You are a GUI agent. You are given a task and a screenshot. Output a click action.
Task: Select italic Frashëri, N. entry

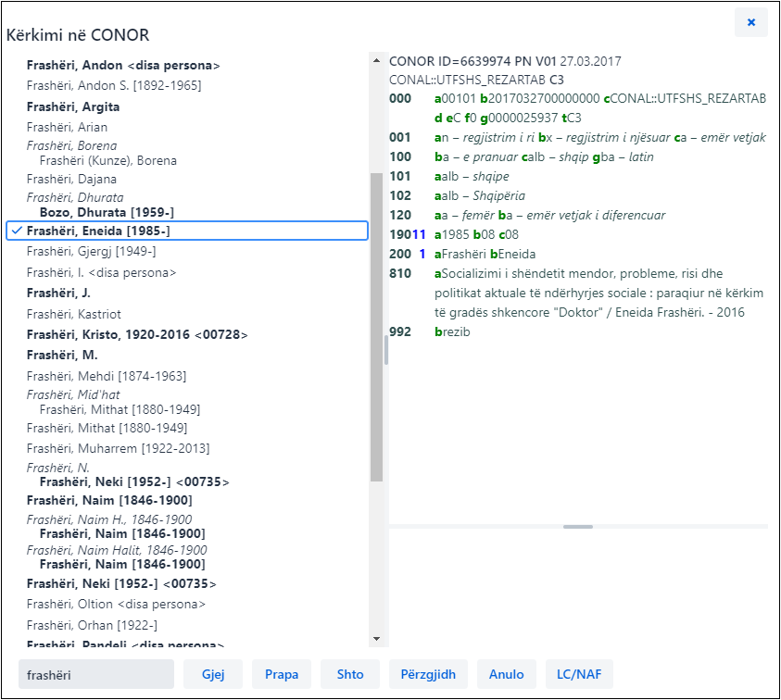[x=58, y=468]
